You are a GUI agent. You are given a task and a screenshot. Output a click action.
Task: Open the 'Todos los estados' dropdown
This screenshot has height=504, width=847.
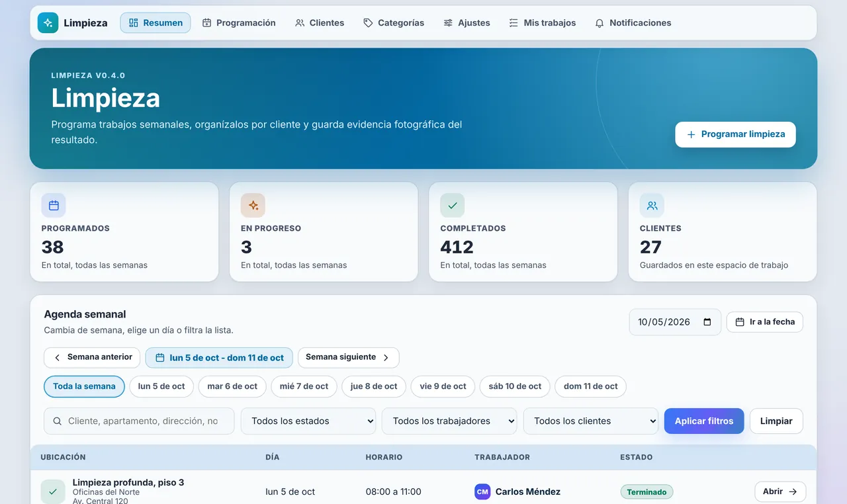pos(308,421)
